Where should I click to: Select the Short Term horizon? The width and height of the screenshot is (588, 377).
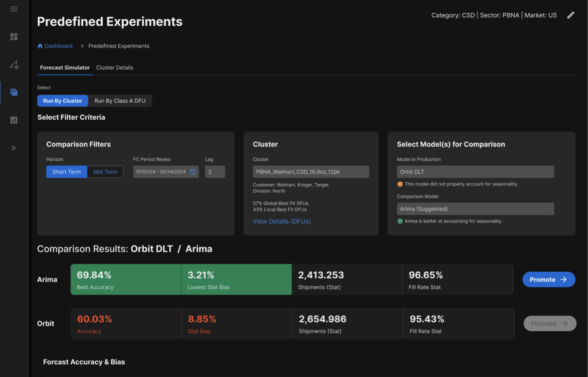[66, 172]
